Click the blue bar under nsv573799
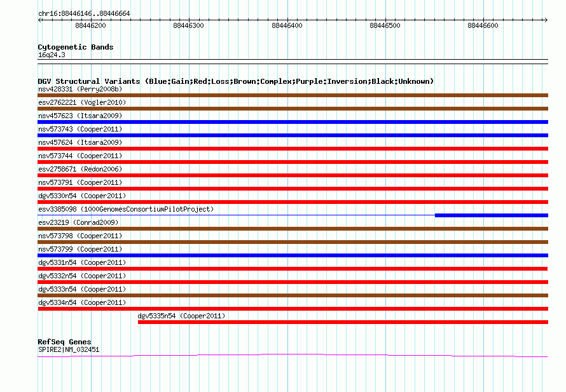 click(293, 255)
